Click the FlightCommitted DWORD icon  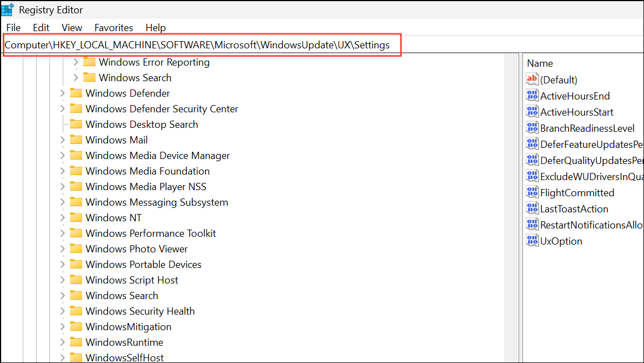pyautogui.click(x=532, y=192)
